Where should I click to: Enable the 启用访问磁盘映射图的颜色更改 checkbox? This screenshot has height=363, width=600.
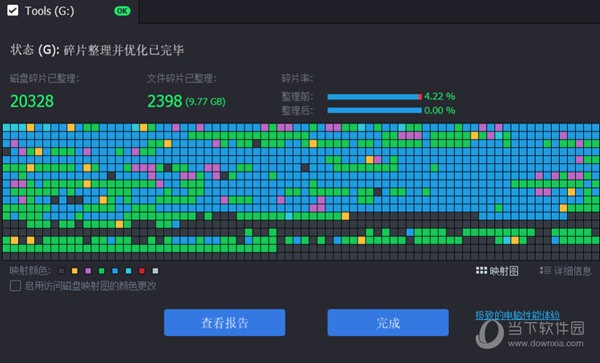(x=15, y=286)
